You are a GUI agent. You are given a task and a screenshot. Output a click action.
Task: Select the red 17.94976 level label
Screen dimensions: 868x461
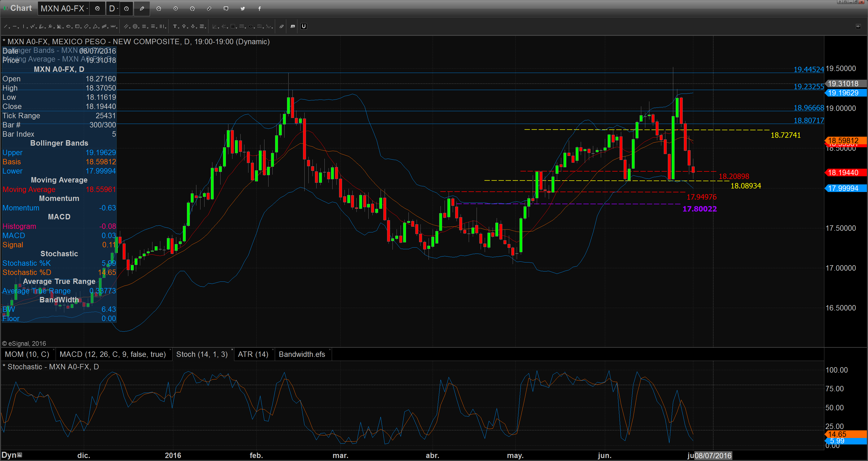click(x=701, y=197)
